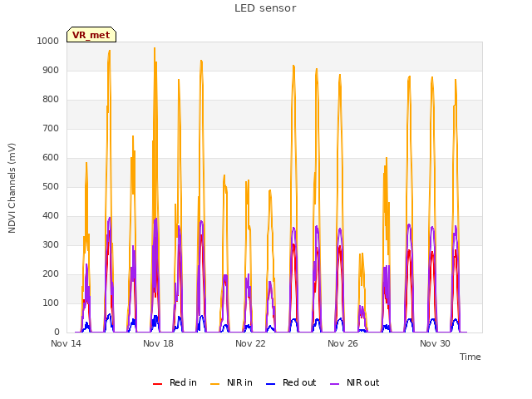Click the 200 y-axis tick label
The image size is (532, 399).
coord(51,274)
